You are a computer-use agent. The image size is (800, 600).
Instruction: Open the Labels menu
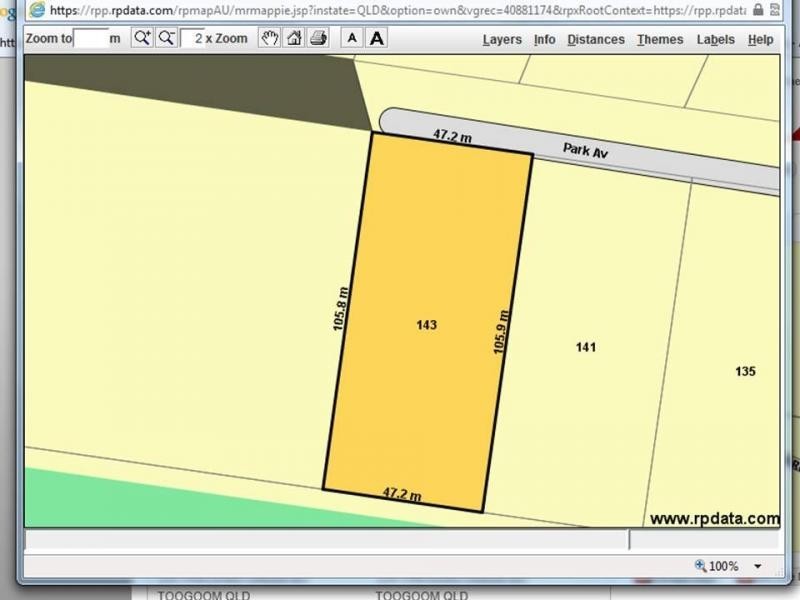[716, 40]
